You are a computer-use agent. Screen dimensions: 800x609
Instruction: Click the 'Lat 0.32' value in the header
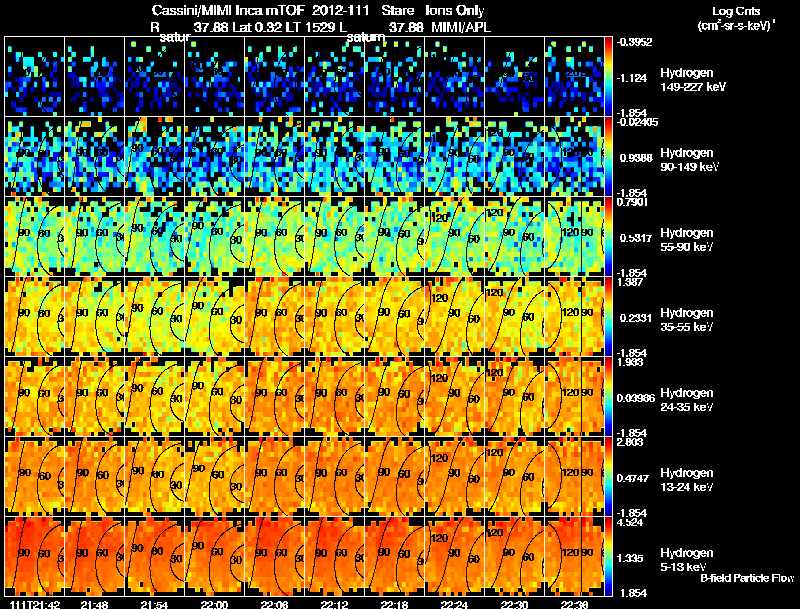[257, 27]
